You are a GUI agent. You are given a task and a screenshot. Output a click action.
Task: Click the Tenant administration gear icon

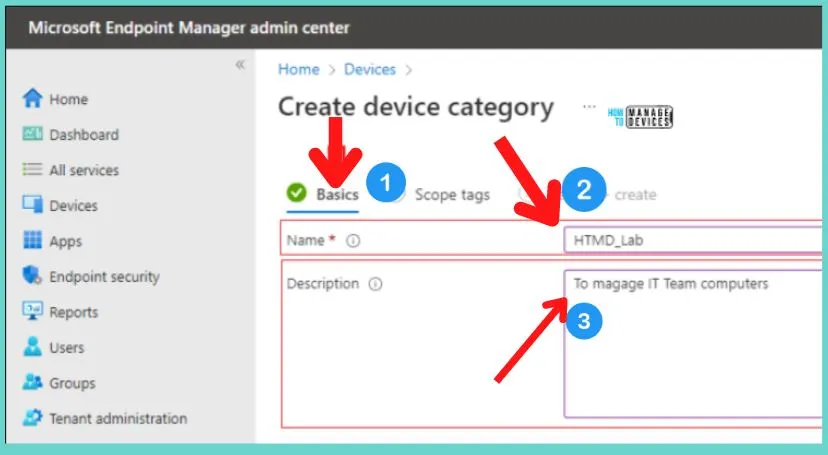32,418
